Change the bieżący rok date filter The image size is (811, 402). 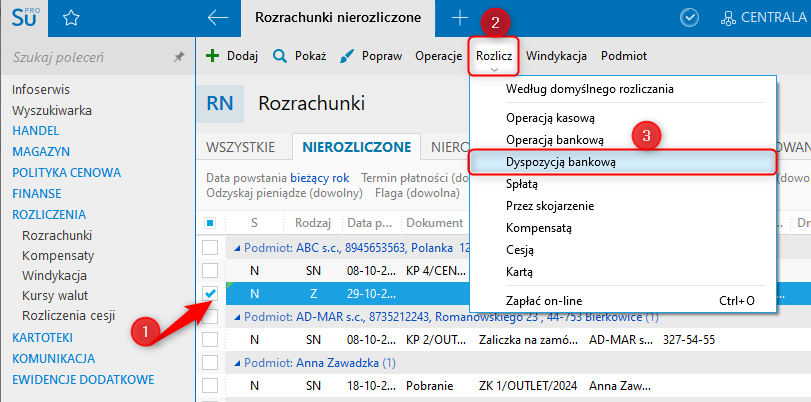coord(320,178)
